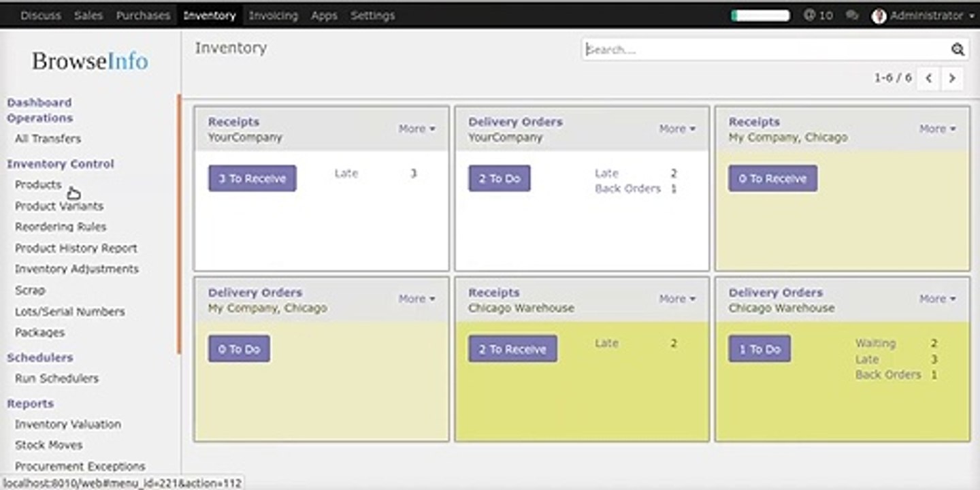
Task: Focus the Search input field
Action: click(767, 49)
